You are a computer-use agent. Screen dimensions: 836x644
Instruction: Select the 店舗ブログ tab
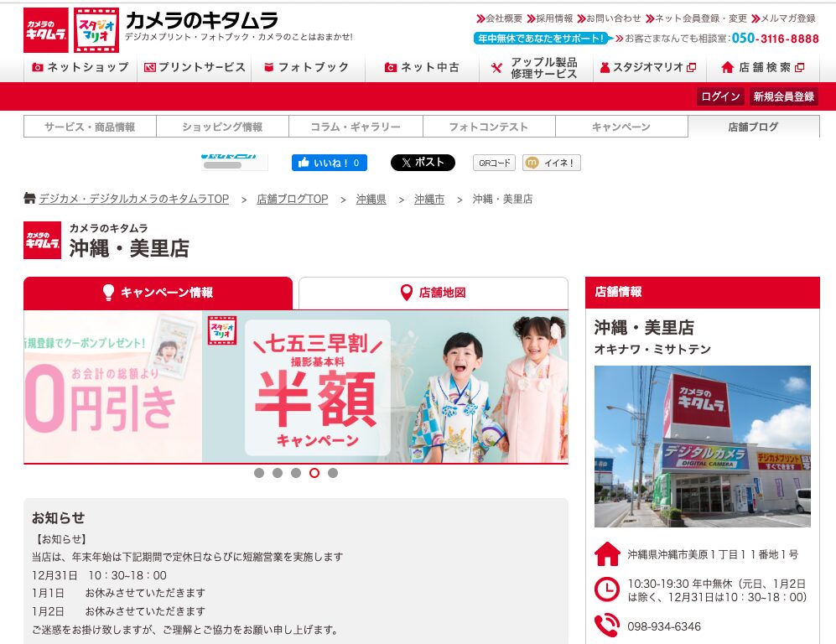tap(754, 127)
